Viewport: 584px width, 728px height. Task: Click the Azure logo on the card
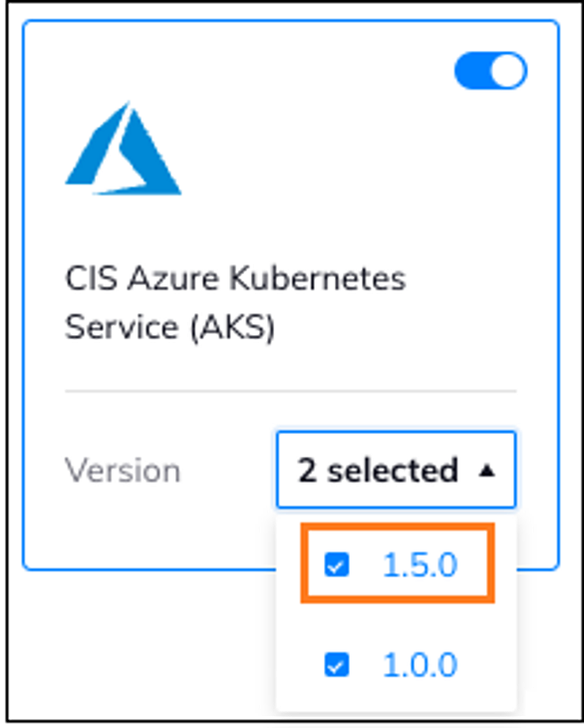[x=124, y=149]
